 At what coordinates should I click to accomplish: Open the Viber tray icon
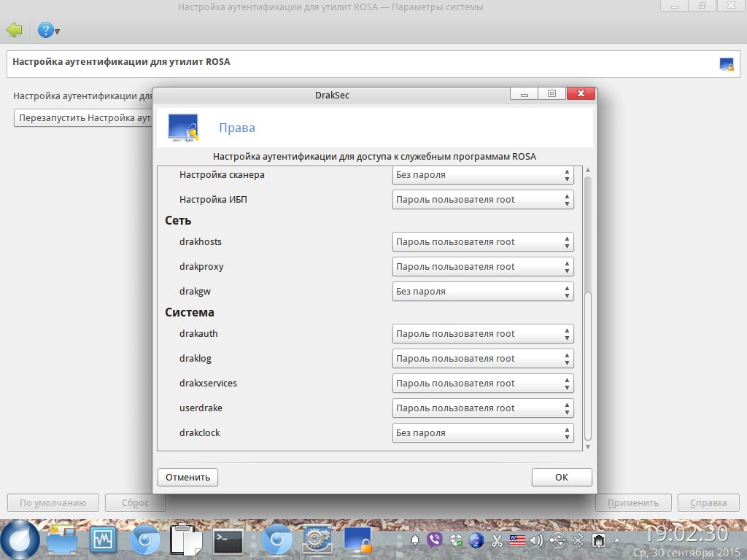[436, 540]
